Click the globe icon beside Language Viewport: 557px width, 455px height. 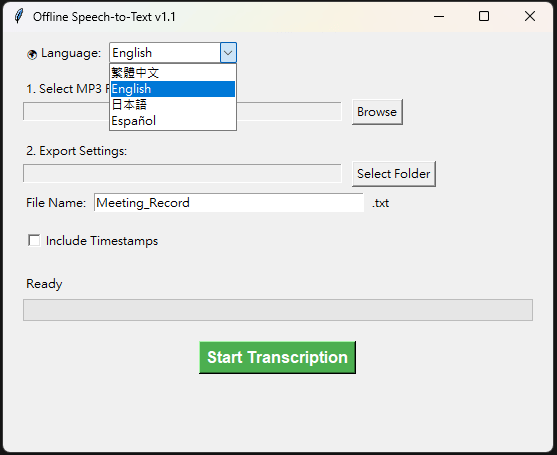pos(32,54)
